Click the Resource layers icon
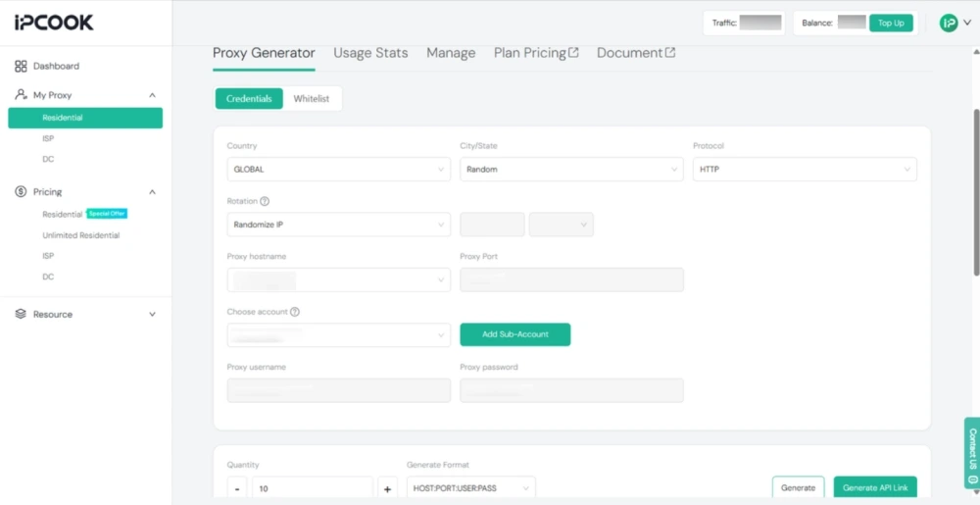980x505 pixels. pyautogui.click(x=21, y=314)
